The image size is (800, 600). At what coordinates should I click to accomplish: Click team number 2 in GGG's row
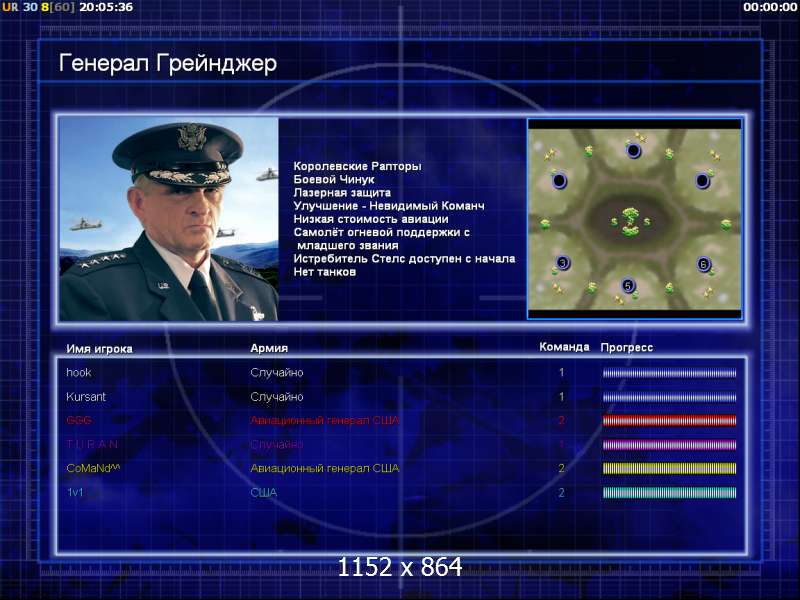[x=562, y=420]
